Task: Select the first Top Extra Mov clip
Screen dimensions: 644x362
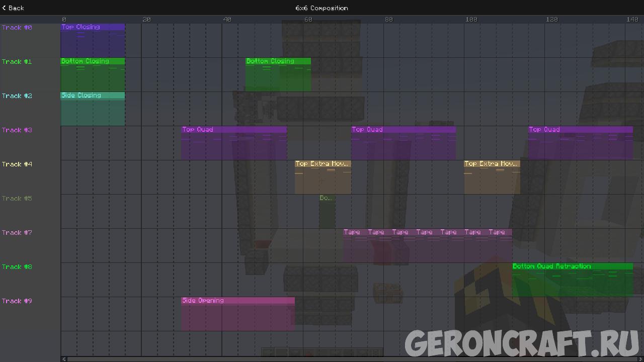Action: click(323, 176)
